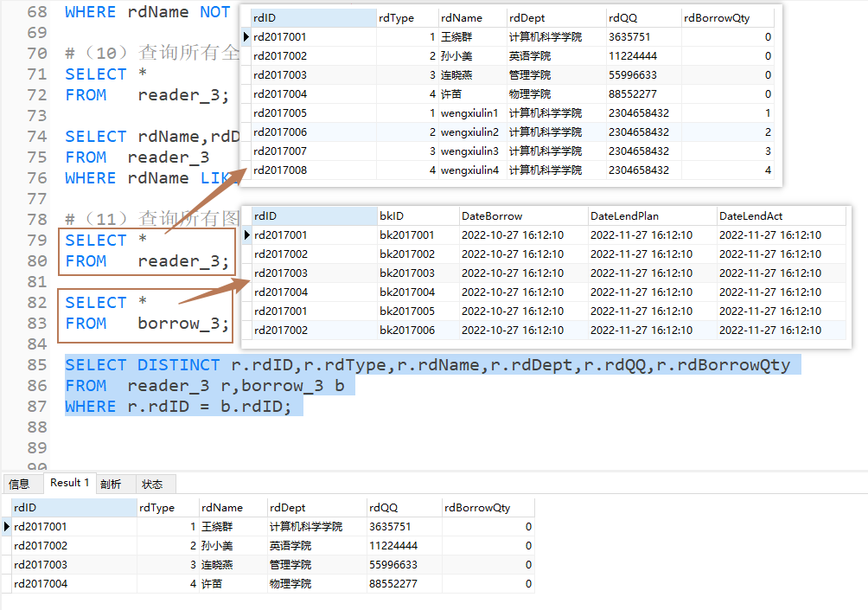Click the reader_3; text on line 72

[x=183, y=94]
